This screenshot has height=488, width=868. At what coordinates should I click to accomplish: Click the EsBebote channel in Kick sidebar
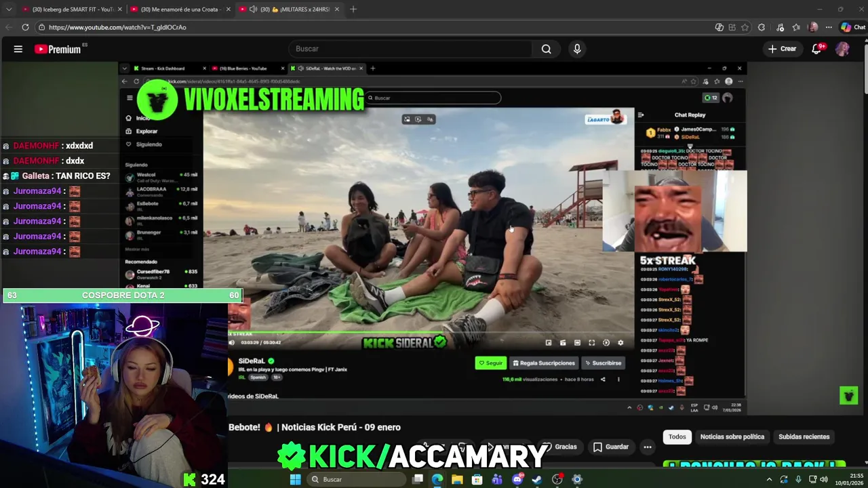coord(161,205)
